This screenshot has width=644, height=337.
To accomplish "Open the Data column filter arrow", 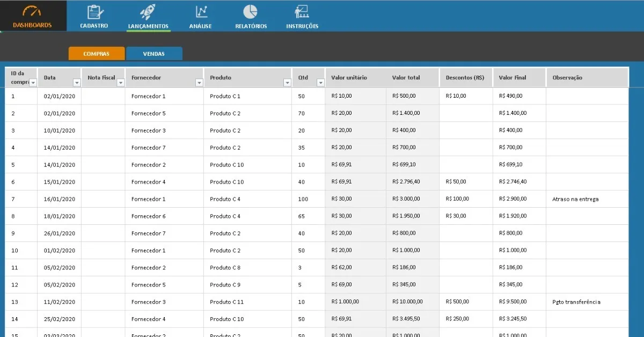I will (76, 83).
